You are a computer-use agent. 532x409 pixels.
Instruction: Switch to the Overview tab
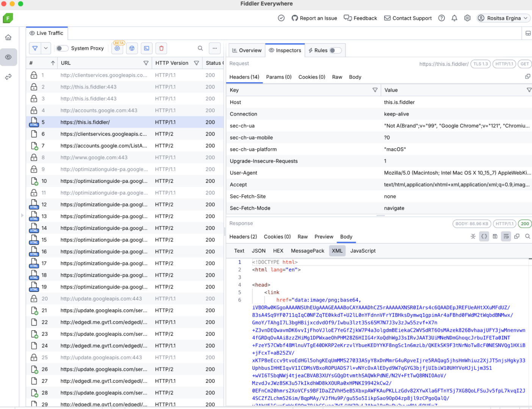[247, 50]
